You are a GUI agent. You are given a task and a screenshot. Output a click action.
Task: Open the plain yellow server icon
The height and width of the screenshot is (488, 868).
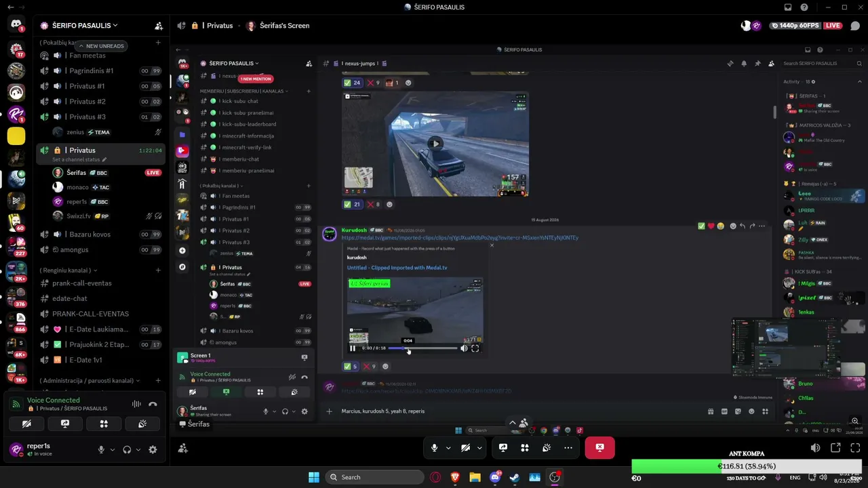coord(16,136)
